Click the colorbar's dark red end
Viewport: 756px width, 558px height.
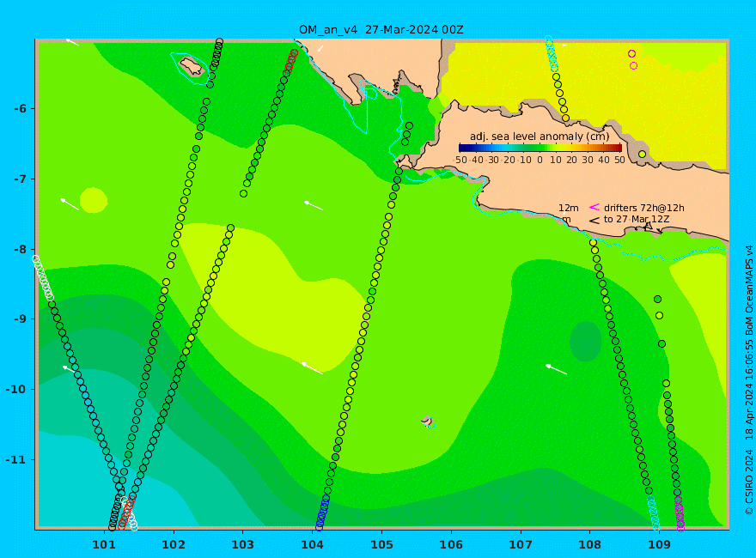pos(619,148)
